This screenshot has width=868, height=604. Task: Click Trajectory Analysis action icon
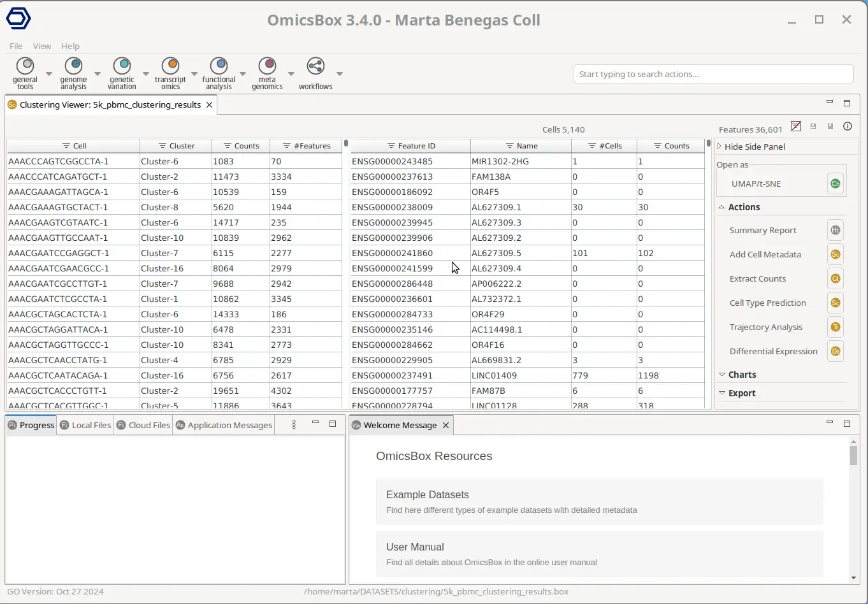coord(835,327)
